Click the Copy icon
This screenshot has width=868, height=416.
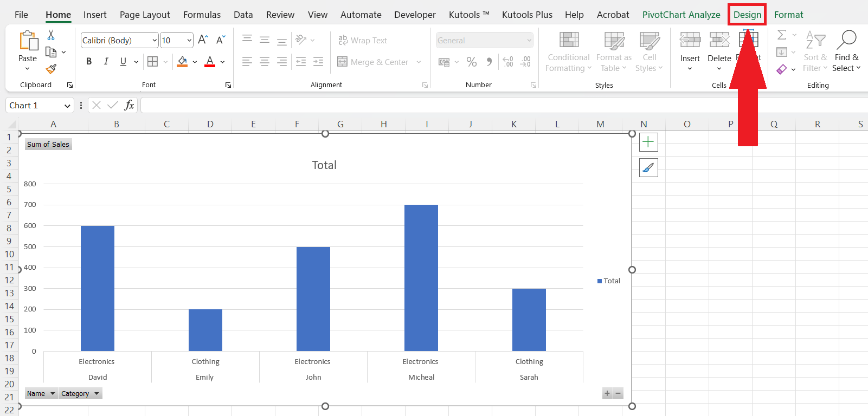[51, 52]
